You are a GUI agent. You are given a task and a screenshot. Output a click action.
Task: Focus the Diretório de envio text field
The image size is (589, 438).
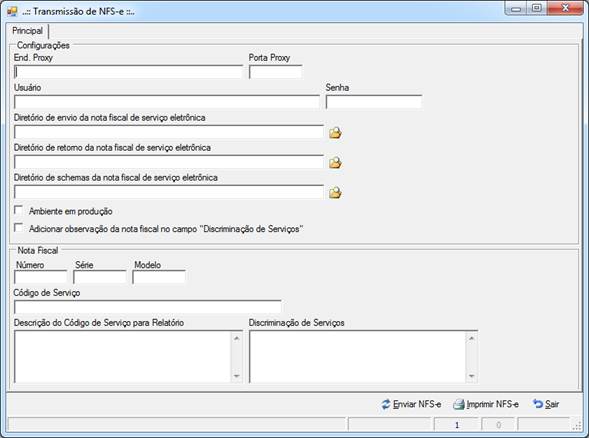[169, 132]
